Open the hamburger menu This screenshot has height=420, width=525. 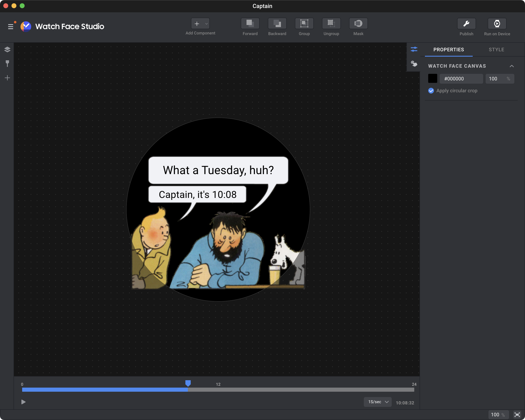10,26
